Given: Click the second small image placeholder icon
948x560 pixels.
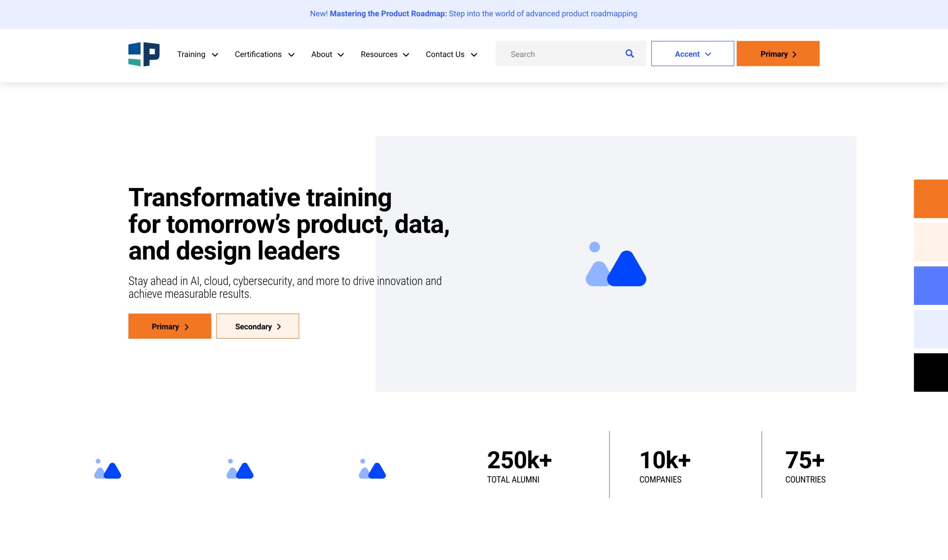Looking at the screenshot, I should 240,469.
